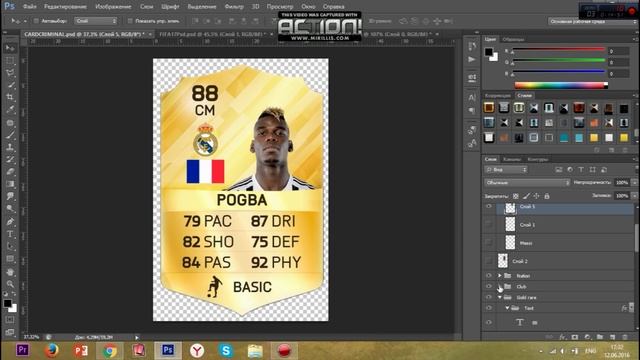Create a new layer with bottom icon
The image size is (640, 360).
(x=612, y=337)
